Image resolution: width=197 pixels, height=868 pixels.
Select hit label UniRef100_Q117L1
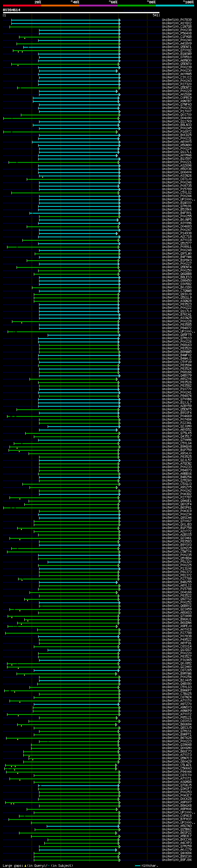177,152
